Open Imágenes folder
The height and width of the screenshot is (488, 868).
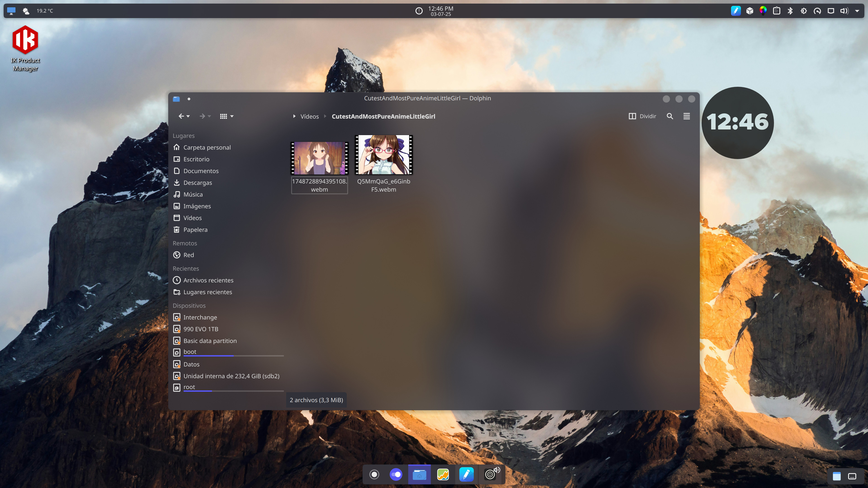click(228, 206)
